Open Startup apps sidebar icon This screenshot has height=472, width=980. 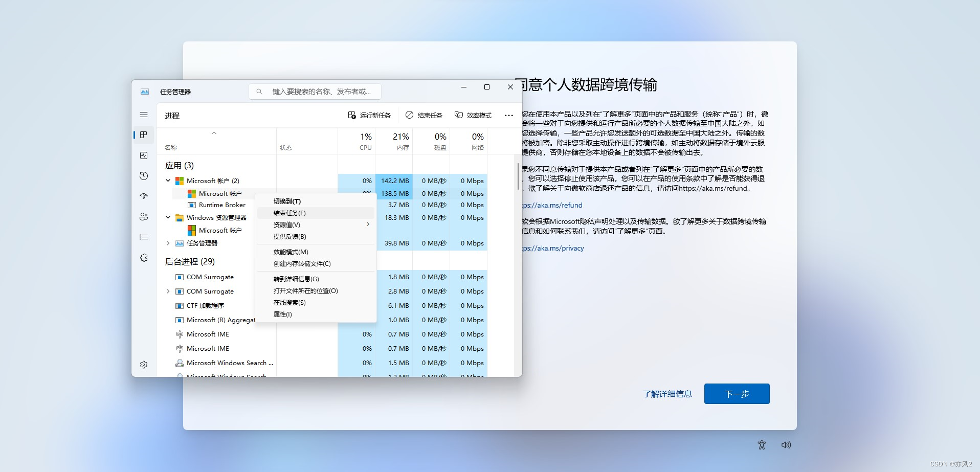tap(144, 196)
